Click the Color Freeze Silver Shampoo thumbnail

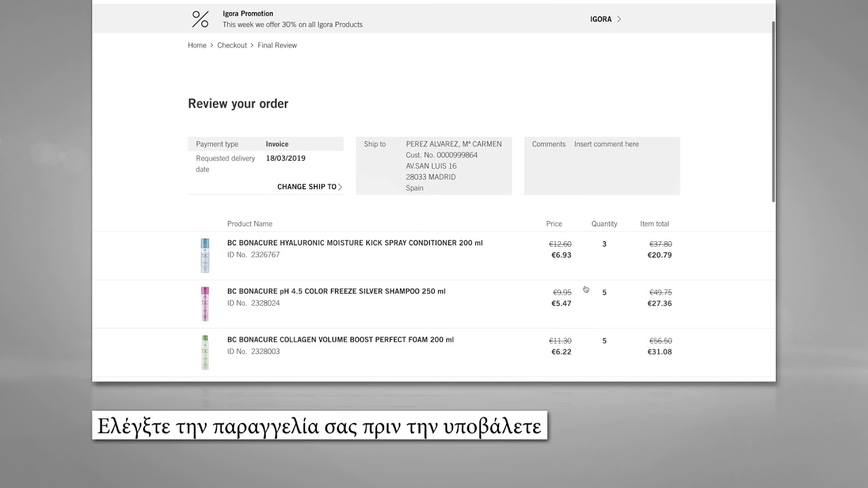[205, 304]
